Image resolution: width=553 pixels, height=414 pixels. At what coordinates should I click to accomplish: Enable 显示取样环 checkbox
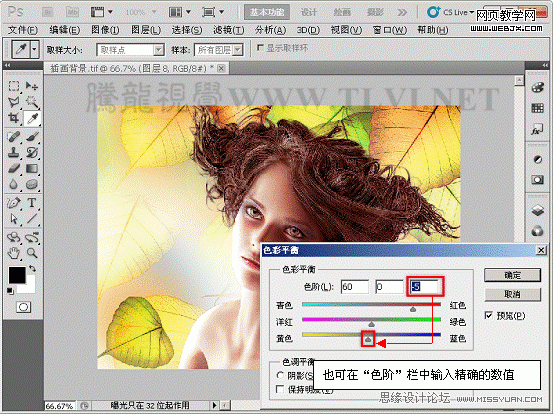tap(260, 48)
